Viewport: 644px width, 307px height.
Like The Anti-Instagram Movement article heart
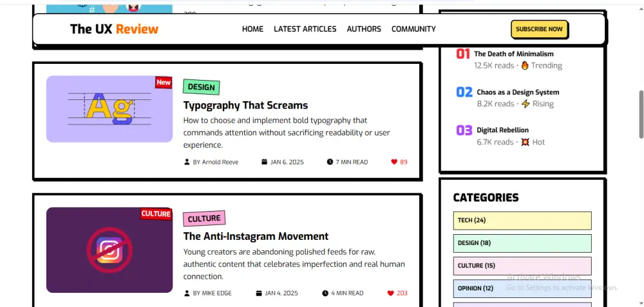390,293
